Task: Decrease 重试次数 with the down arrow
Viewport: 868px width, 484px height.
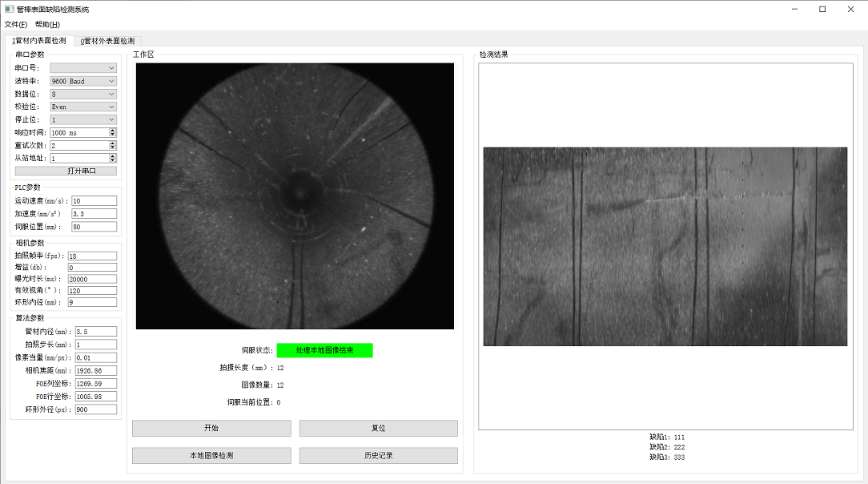Action: [113, 148]
